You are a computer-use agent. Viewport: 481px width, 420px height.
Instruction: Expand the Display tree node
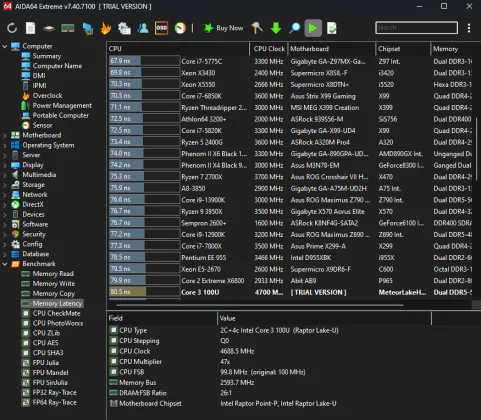(x=5, y=165)
